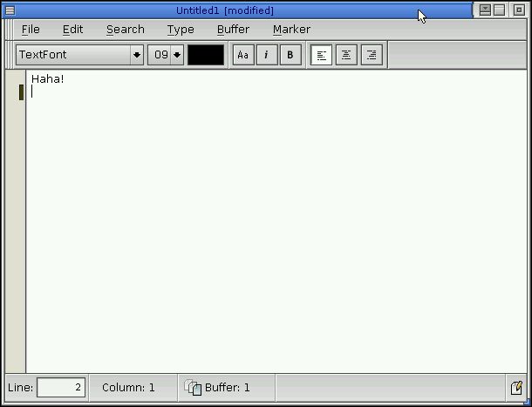532x407 pixels.
Task: Click on the text 'Haha!' in editor
Action: [x=48, y=79]
